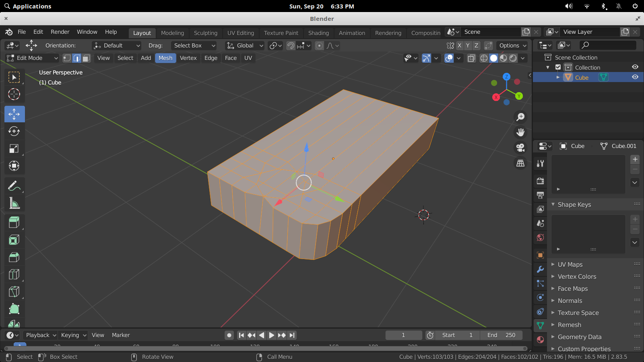
Task: Click the viewport zoom magnifier icon
Action: (520, 117)
